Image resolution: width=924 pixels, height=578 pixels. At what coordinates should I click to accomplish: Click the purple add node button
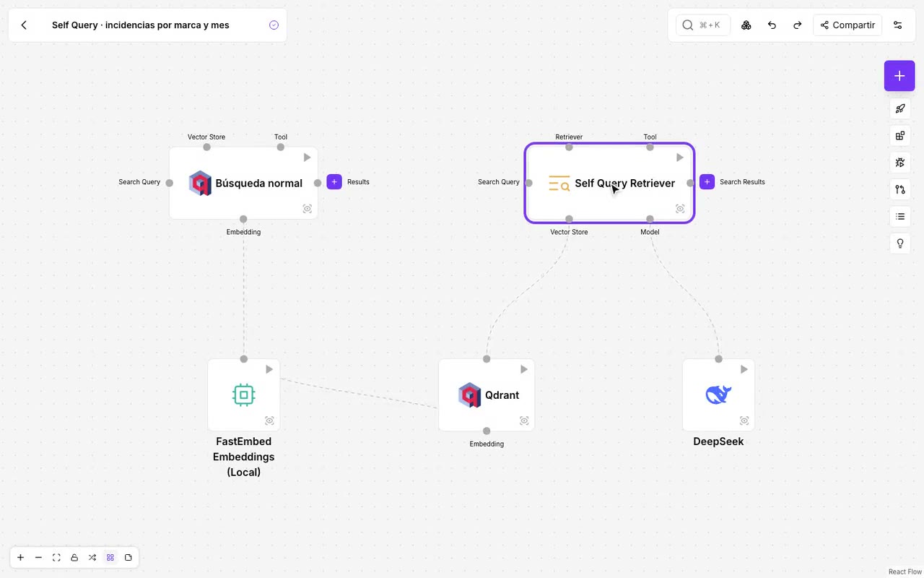point(899,76)
